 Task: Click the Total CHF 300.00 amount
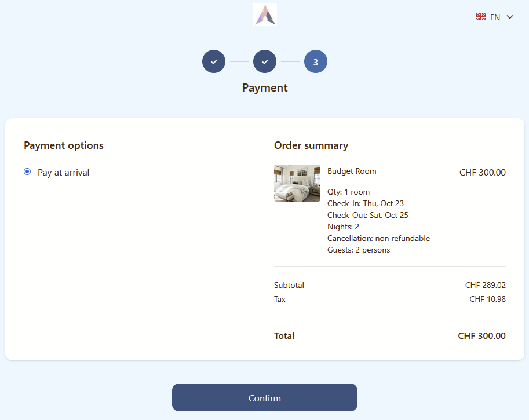pyautogui.click(x=481, y=336)
